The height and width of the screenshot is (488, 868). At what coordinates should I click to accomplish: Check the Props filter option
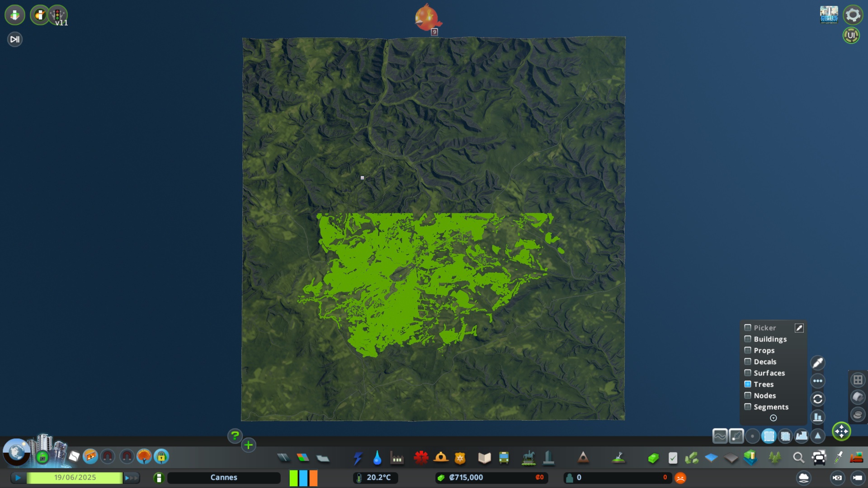coord(748,350)
